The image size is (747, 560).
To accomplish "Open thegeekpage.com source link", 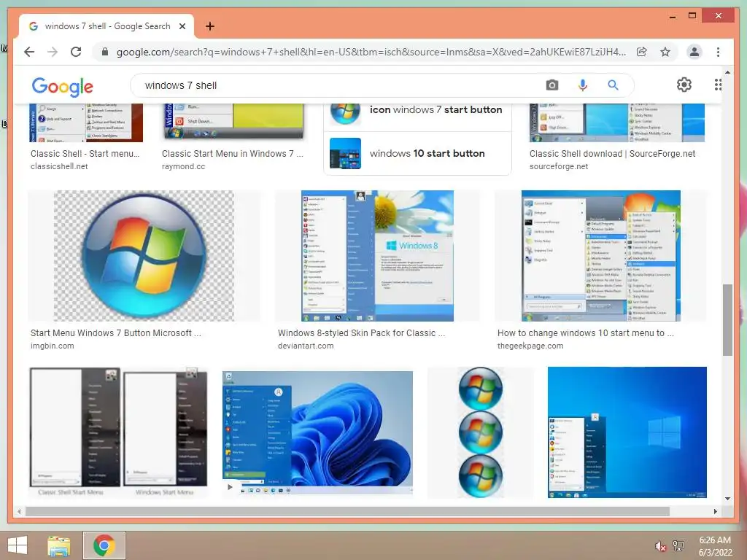I will [x=530, y=346].
